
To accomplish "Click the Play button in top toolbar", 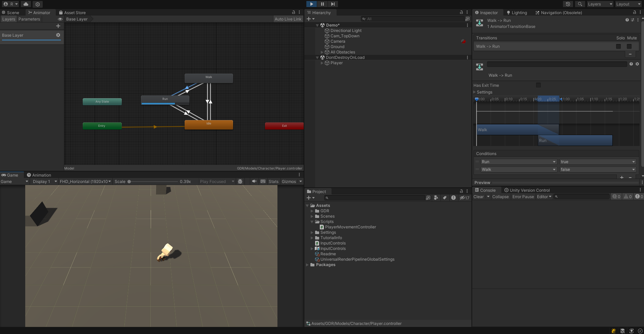I will [x=311, y=4].
